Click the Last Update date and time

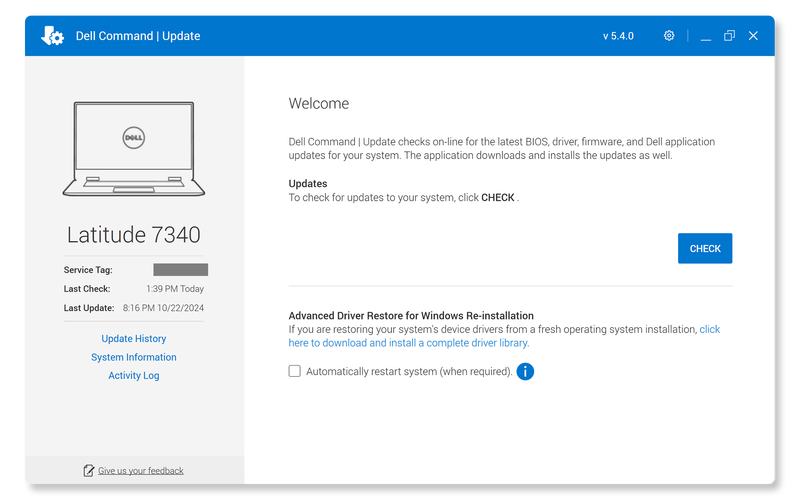point(164,308)
